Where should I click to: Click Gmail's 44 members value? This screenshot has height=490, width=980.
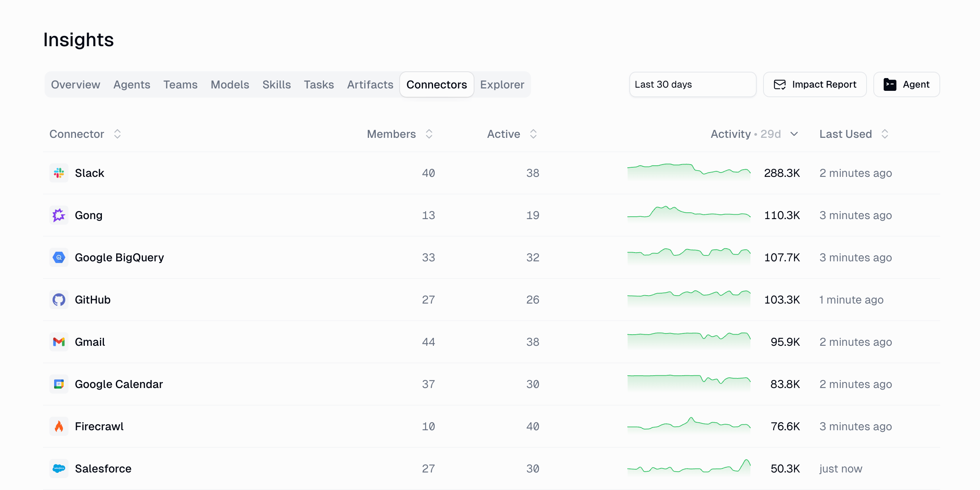428,342
